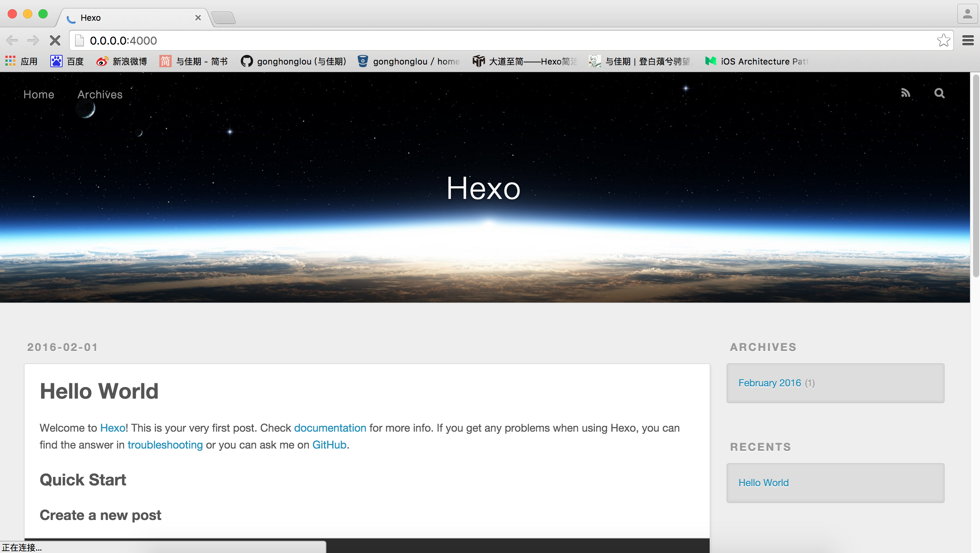Open the 新浪微博 bookmark

121,61
